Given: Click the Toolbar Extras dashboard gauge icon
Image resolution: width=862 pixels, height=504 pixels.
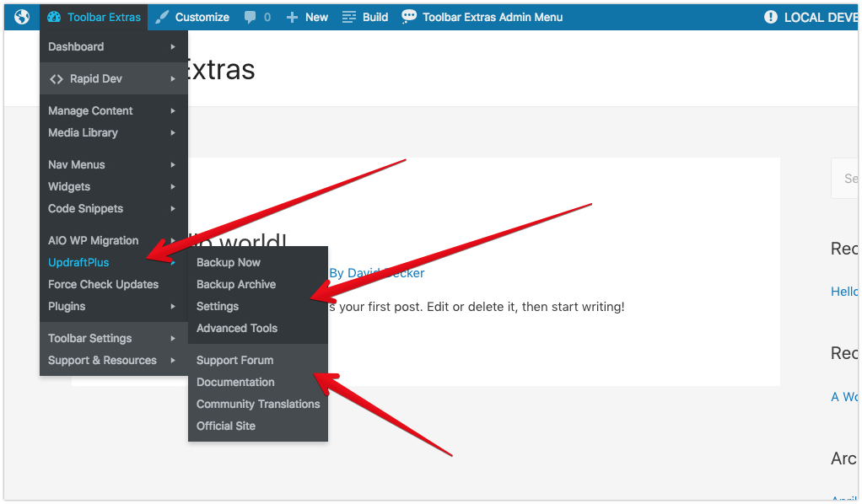Looking at the screenshot, I should pyautogui.click(x=54, y=17).
